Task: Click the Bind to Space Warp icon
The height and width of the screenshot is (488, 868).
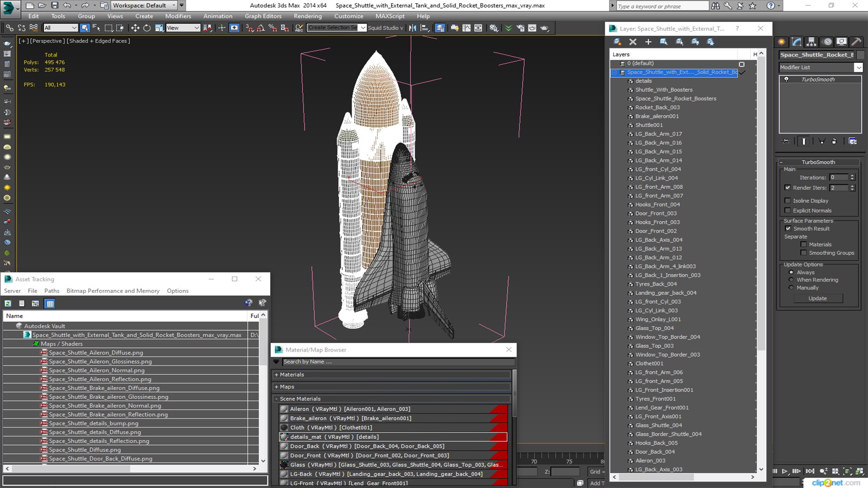Action: pos(33,28)
